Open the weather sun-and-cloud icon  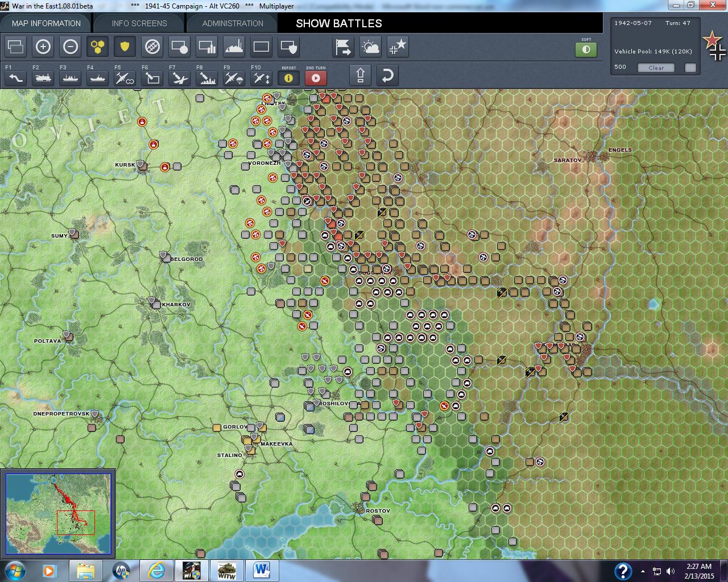pyautogui.click(x=371, y=47)
